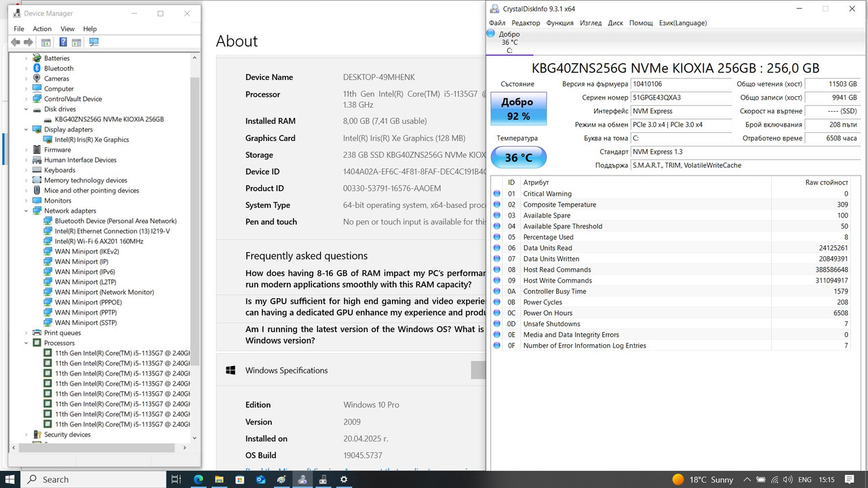Scan for hardware changes icon
This screenshot has height=488, width=868.
pyautogui.click(x=94, y=42)
